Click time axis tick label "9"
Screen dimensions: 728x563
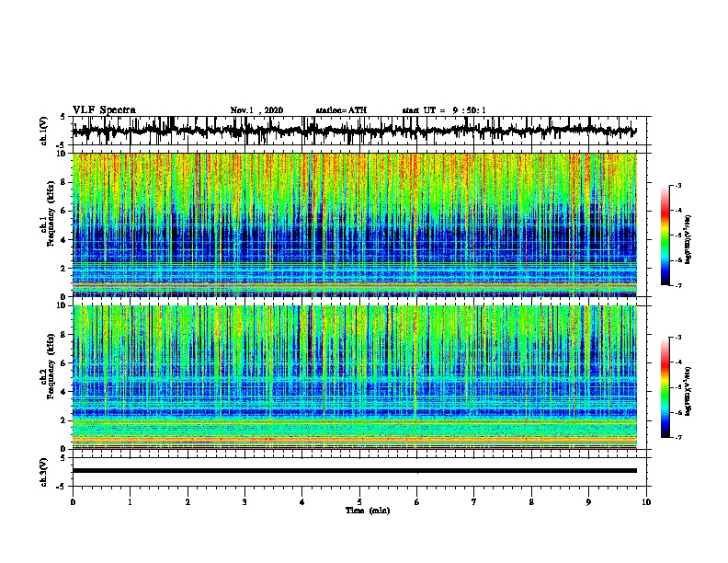[588, 502]
